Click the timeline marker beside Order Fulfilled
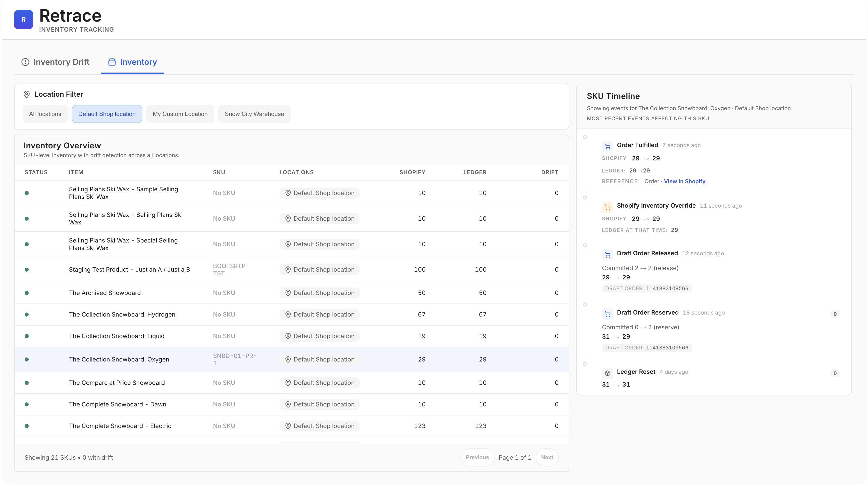 coord(585,137)
